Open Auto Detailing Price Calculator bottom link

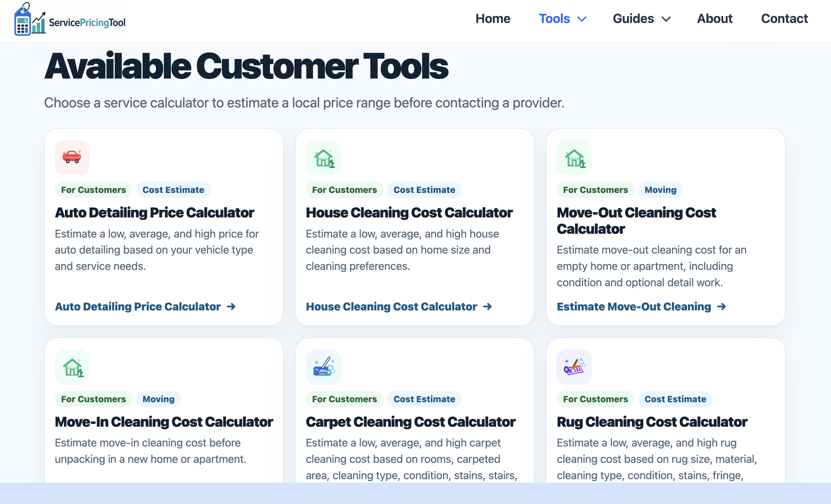click(x=145, y=306)
